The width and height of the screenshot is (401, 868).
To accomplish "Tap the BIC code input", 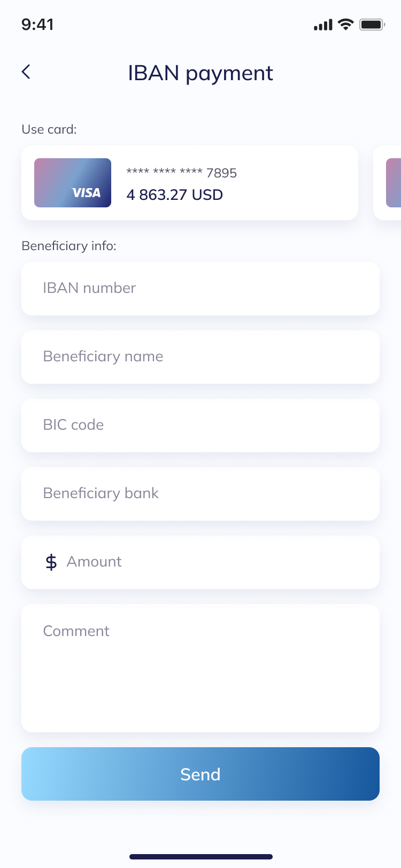I will click(200, 425).
